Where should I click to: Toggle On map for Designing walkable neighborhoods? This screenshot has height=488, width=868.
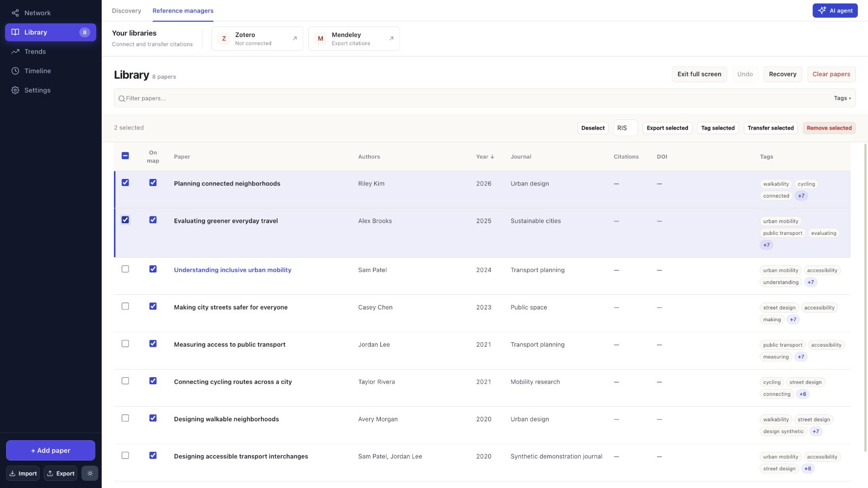click(153, 418)
